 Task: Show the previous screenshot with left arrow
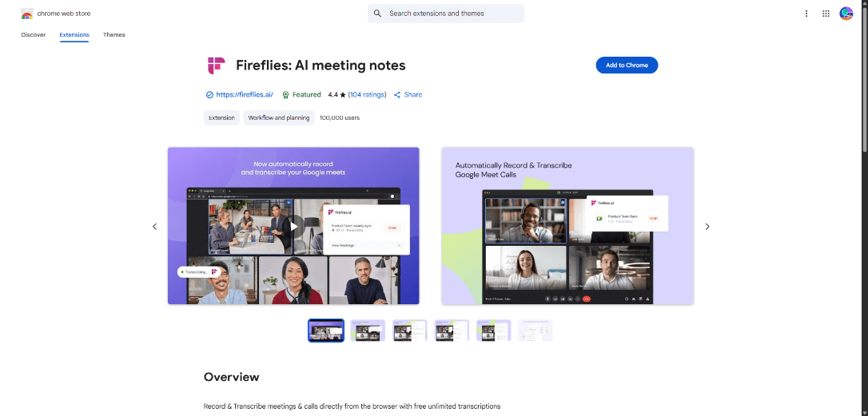pyautogui.click(x=154, y=227)
